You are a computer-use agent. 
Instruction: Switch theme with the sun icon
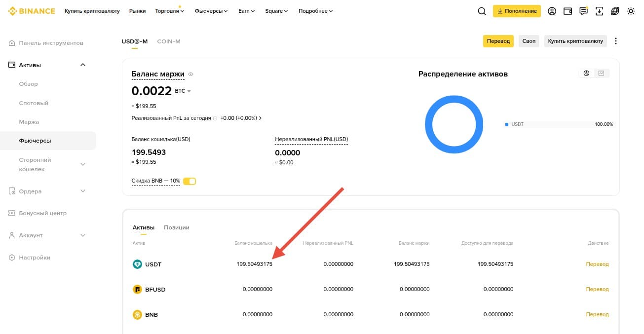pyautogui.click(x=631, y=11)
